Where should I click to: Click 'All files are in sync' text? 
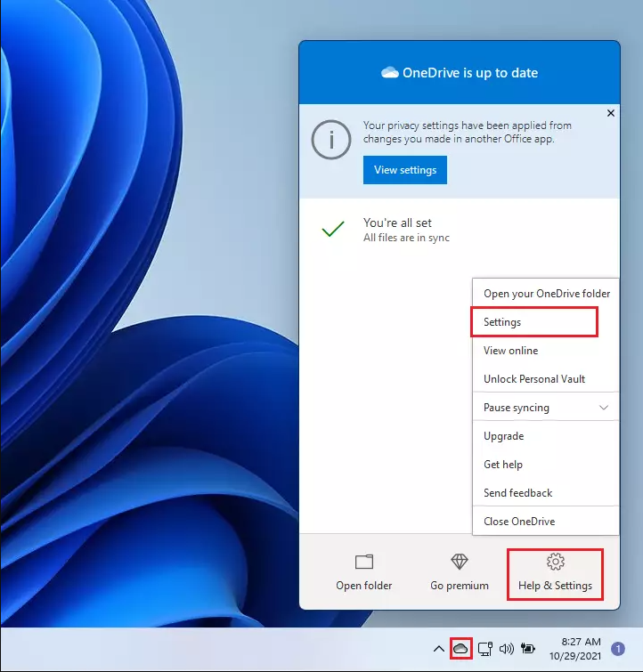tap(406, 238)
